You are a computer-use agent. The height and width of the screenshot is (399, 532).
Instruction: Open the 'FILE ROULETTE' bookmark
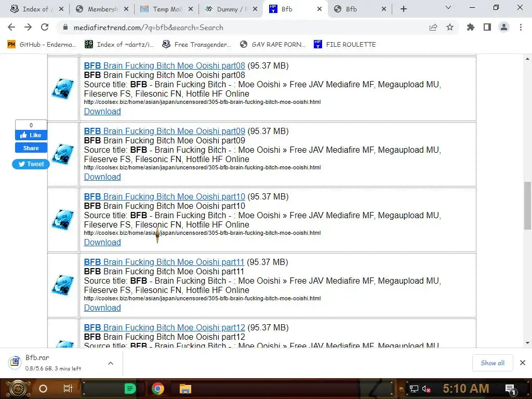coord(345,45)
